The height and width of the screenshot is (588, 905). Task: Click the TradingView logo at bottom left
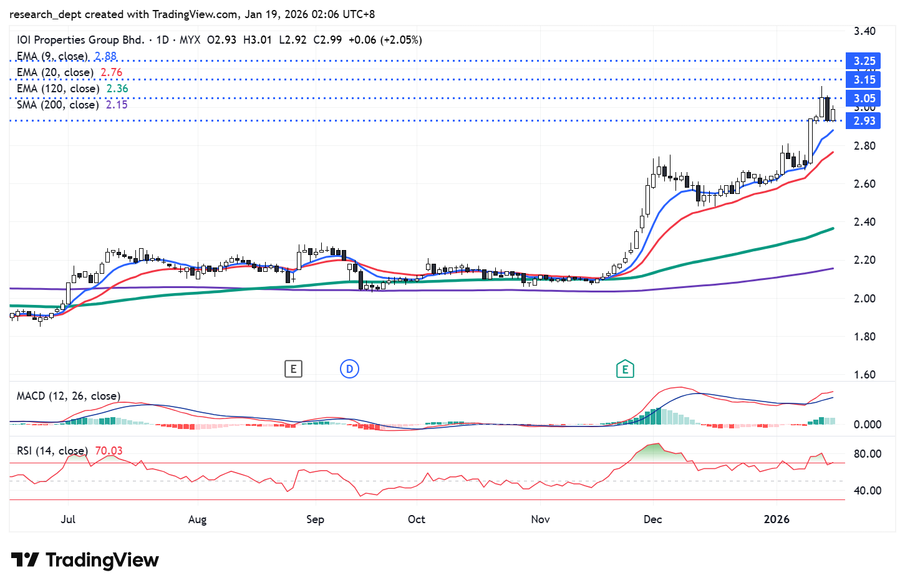click(85, 560)
